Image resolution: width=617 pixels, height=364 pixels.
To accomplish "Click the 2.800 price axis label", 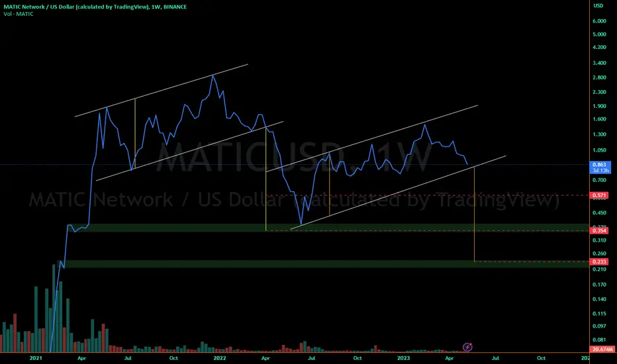I will tap(599, 77).
